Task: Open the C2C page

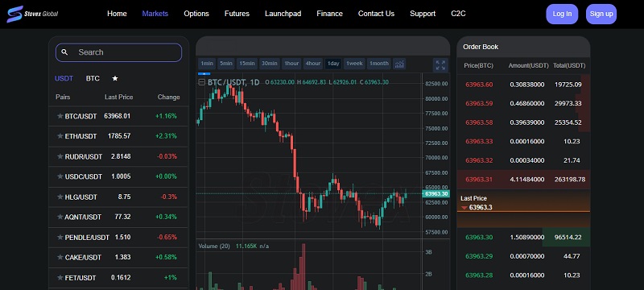Action: (x=458, y=14)
